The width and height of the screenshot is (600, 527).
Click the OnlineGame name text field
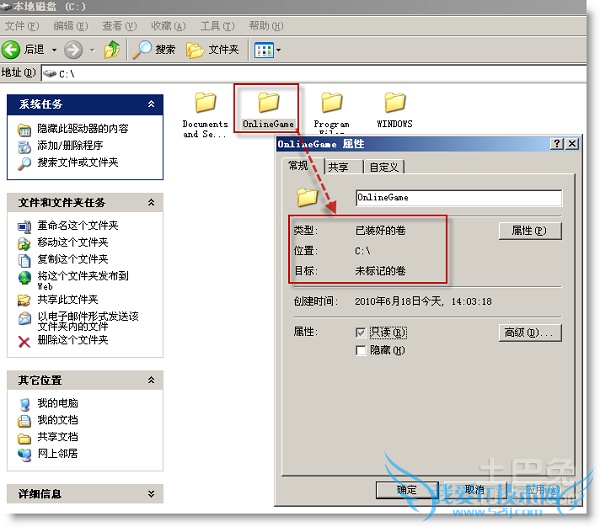[x=459, y=197]
